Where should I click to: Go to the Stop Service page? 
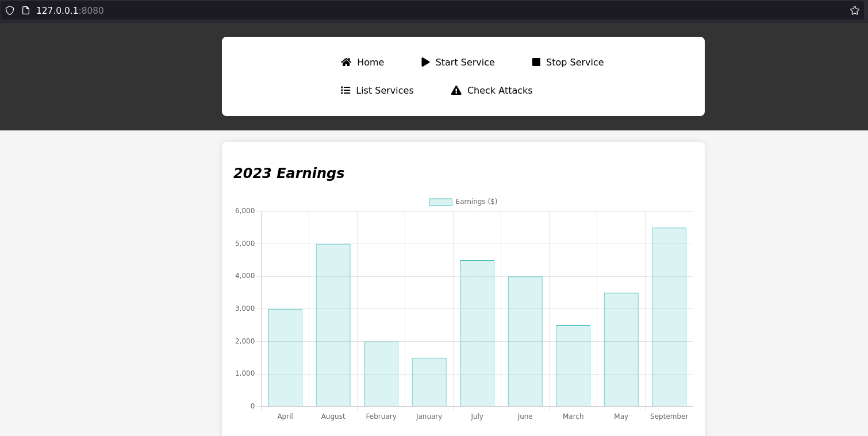(574, 62)
